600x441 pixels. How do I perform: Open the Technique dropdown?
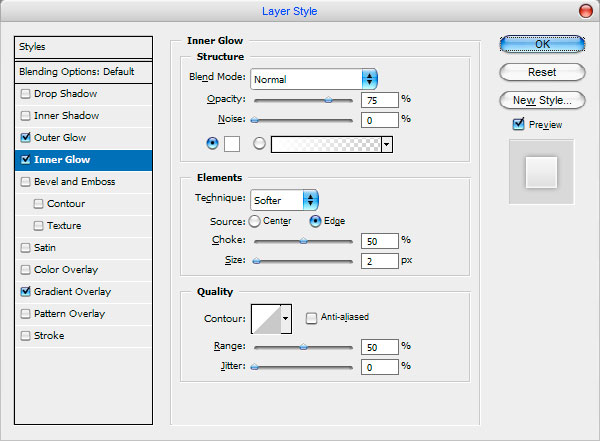pos(284,199)
